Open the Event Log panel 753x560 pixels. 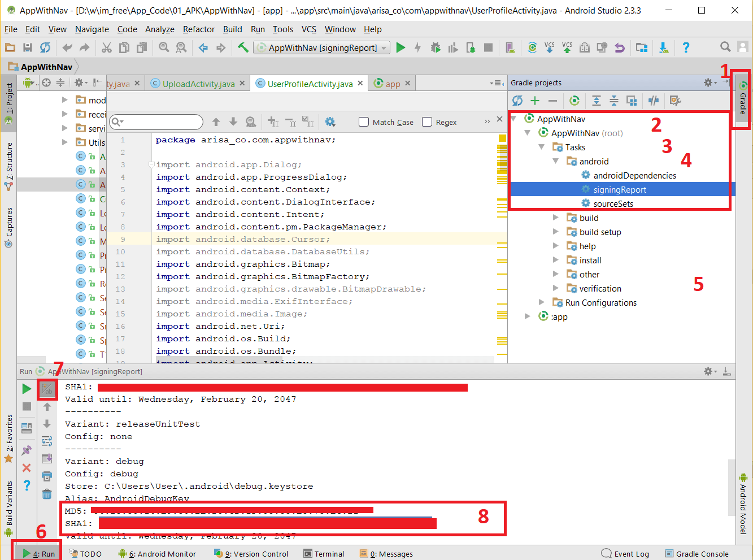click(625, 554)
